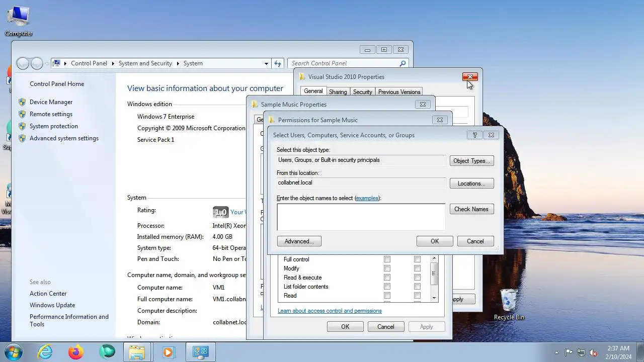This screenshot has height=362, width=644.
Task: Select the Recycle Bin desktop icon
Action: tap(509, 304)
